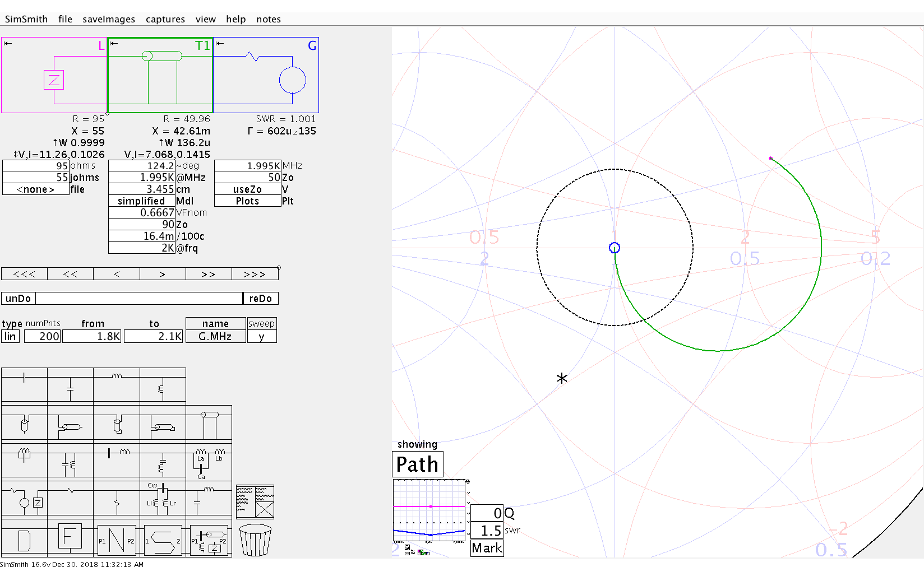Image resolution: width=924 pixels, height=567 pixels.
Task: Edit the 0.6667 VFnom field
Action: pos(141,213)
